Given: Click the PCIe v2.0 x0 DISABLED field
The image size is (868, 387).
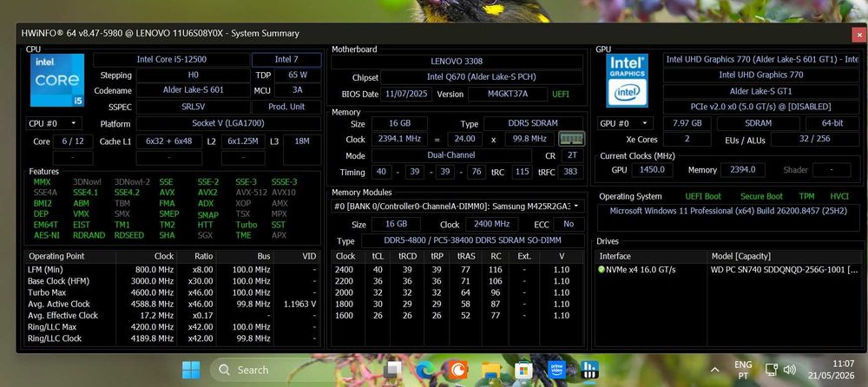Looking at the screenshot, I should (760, 107).
